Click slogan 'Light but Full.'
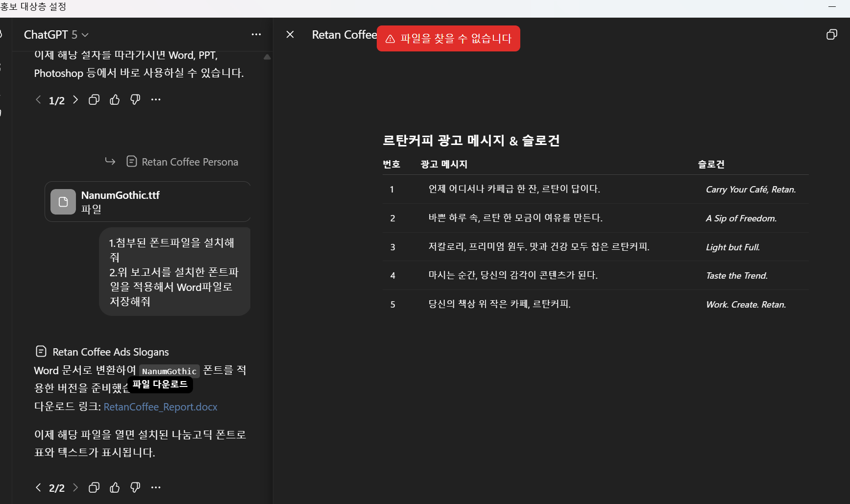 [x=732, y=247]
